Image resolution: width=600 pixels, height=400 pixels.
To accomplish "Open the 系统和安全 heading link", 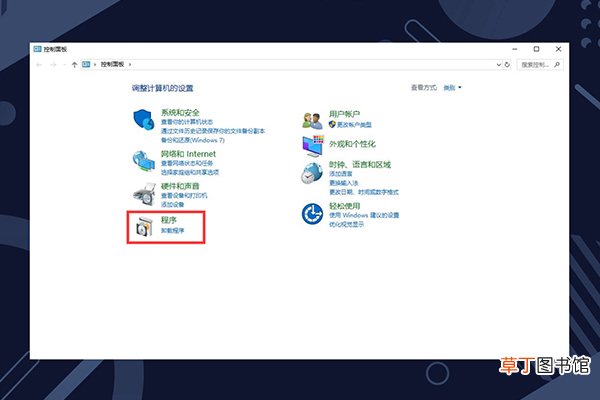I will coord(180,113).
